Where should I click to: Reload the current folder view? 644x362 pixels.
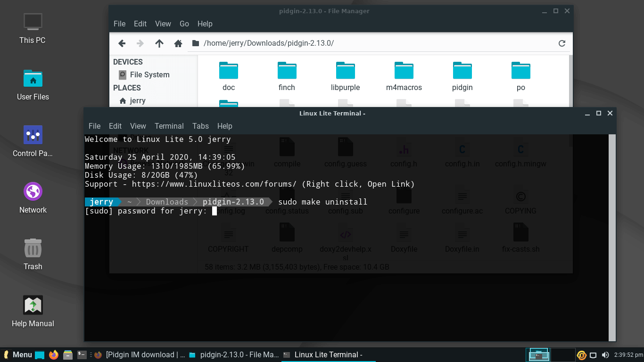coord(561,43)
